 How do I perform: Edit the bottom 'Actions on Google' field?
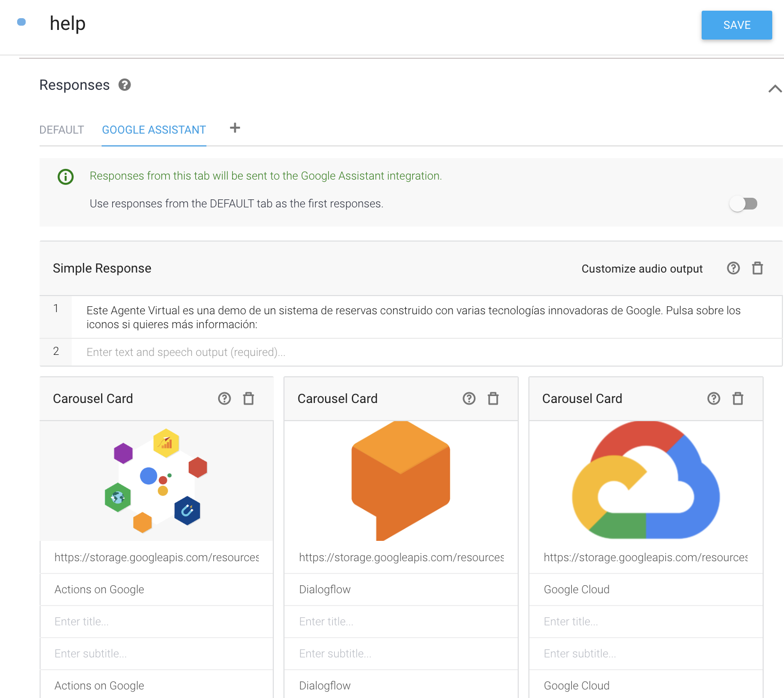point(157,685)
